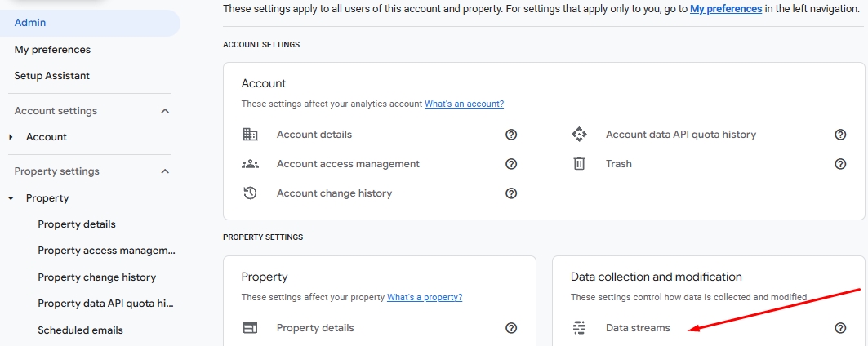Click the Account details building icon
The image size is (868, 346).
(250, 135)
